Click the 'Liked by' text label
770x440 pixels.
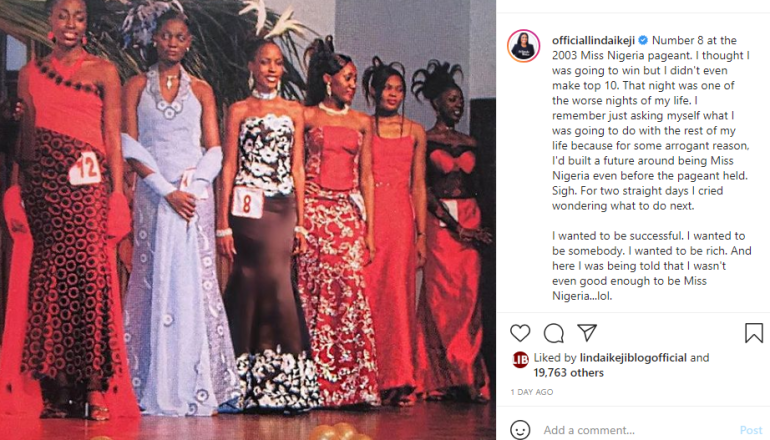tap(555, 358)
